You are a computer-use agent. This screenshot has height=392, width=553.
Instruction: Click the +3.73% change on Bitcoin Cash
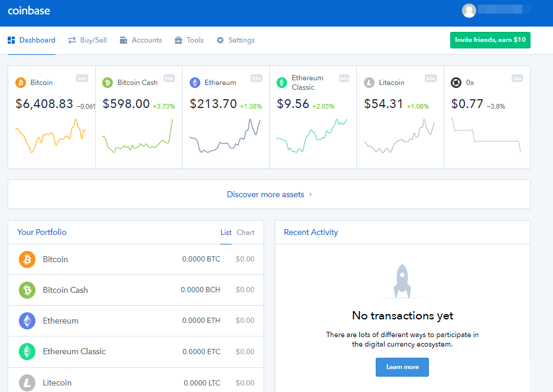(164, 106)
